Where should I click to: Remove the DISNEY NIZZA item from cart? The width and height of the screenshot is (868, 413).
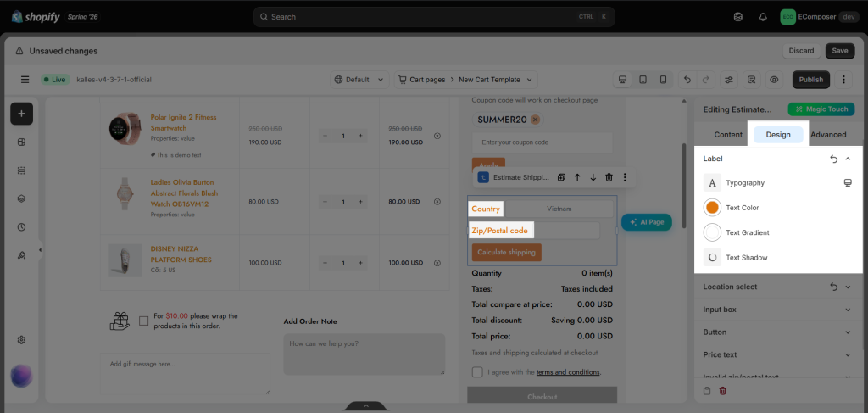(437, 263)
